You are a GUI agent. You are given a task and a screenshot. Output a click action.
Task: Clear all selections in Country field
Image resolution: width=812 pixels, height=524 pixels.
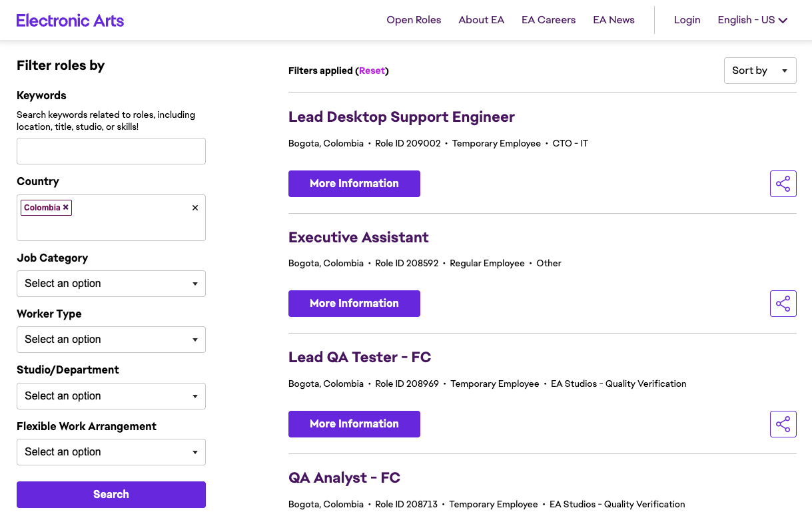pos(195,208)
